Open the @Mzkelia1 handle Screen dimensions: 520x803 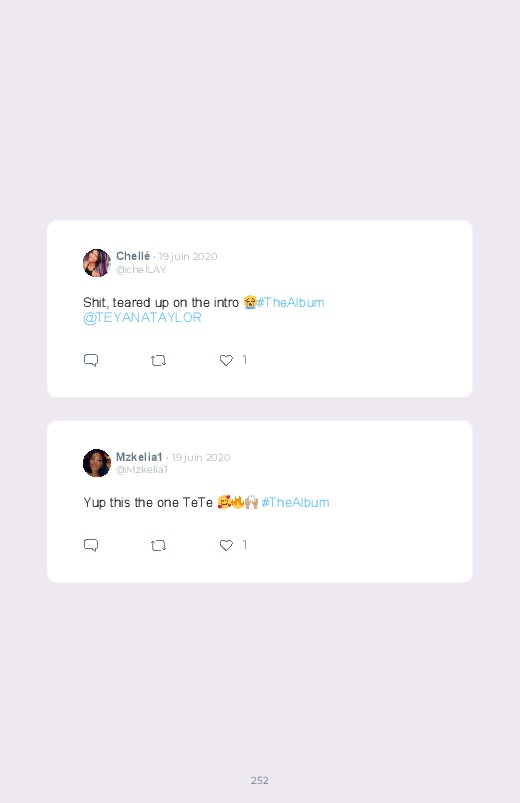coord(141,470)
